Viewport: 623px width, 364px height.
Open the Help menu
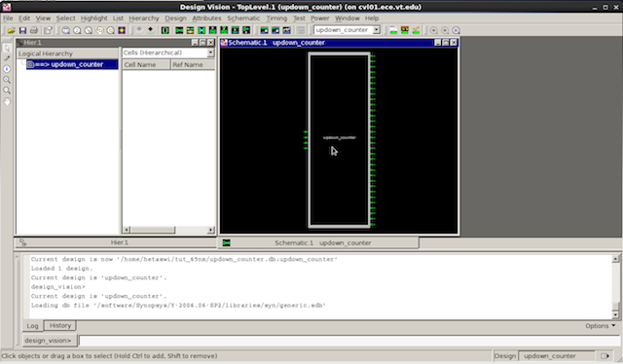click(372, 18)
